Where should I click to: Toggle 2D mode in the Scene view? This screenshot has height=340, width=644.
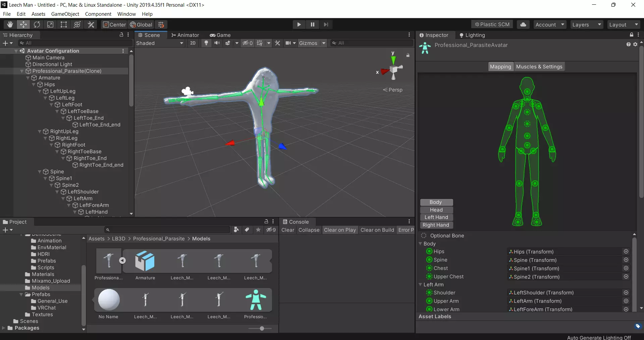(193, 43)
